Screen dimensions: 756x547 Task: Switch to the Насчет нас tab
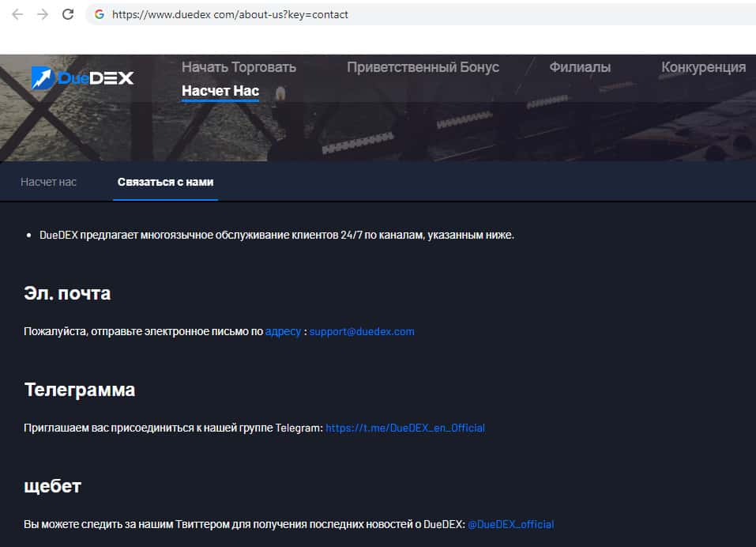tap(48, 182)
